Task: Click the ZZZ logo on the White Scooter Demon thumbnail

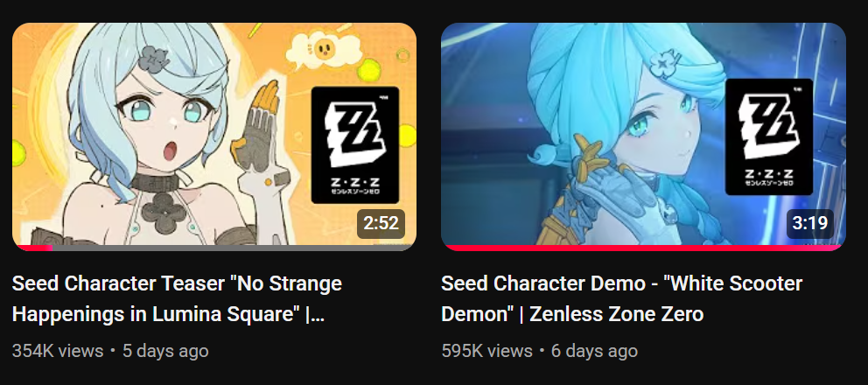Action: coord(769,136)
